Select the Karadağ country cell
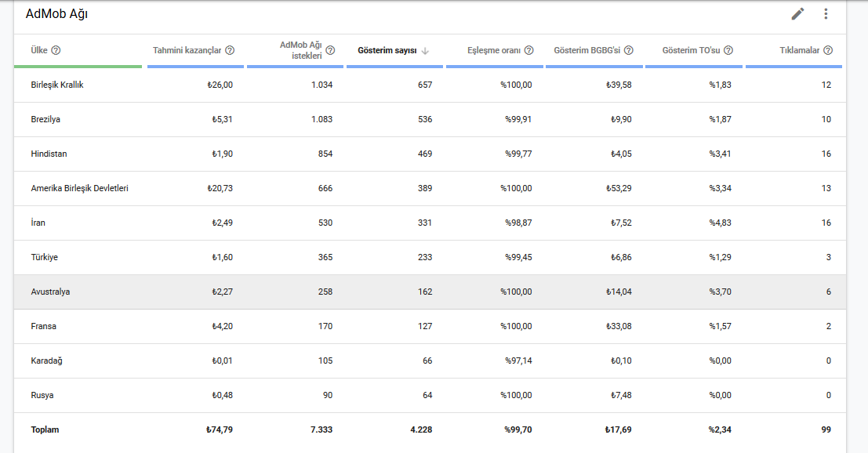This screenshot has width=868, height=453. [46, 361]
